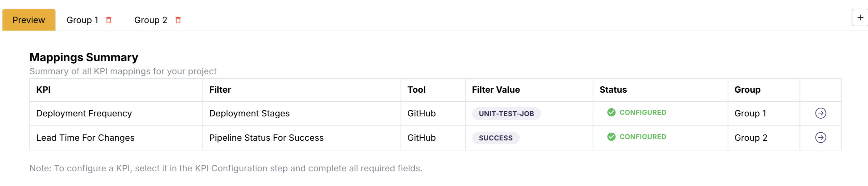Viewport: 868px width, 186px height.
Task: Delete Group 1 using its trash icon
Action: point(108,20)
